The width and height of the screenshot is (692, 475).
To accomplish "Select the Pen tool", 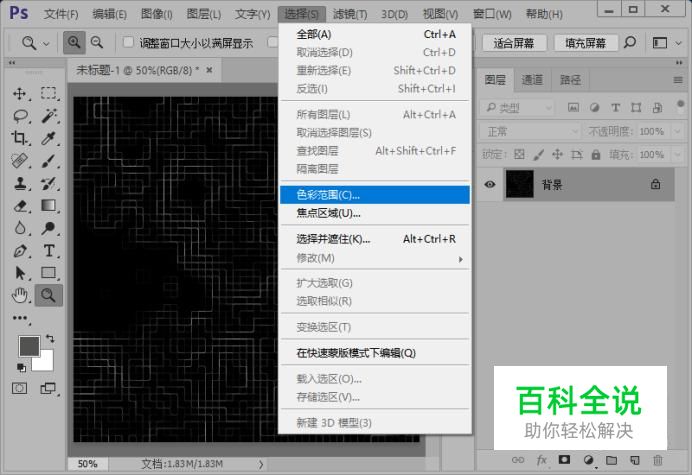I will click(x=20, y=251).
